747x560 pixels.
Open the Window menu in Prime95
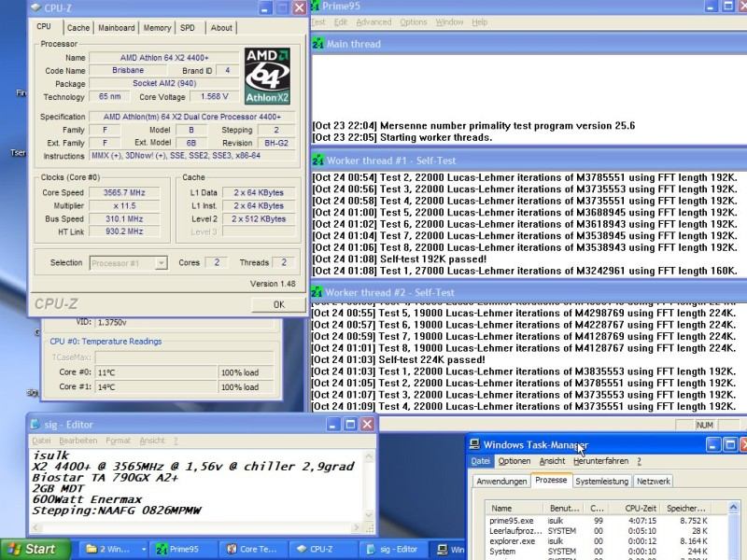(449, 22)
